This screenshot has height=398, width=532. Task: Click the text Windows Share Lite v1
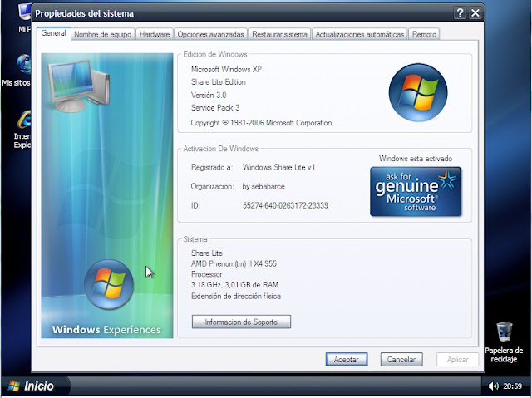click(x=279, y=167)
